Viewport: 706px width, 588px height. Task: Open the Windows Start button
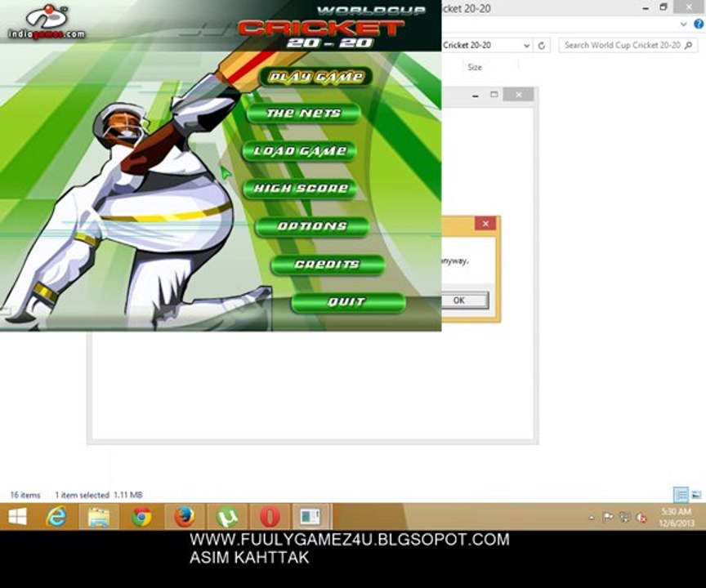(17, 517)
